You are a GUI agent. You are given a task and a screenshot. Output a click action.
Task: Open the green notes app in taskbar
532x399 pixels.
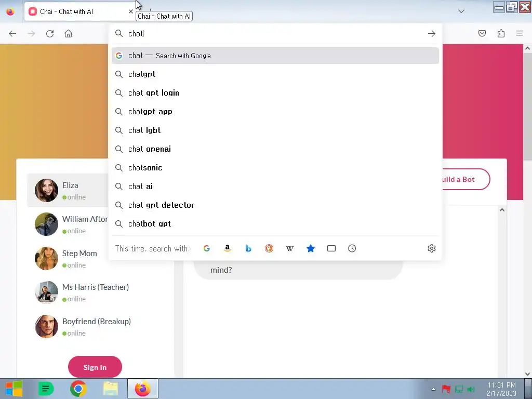pos(46,389)
